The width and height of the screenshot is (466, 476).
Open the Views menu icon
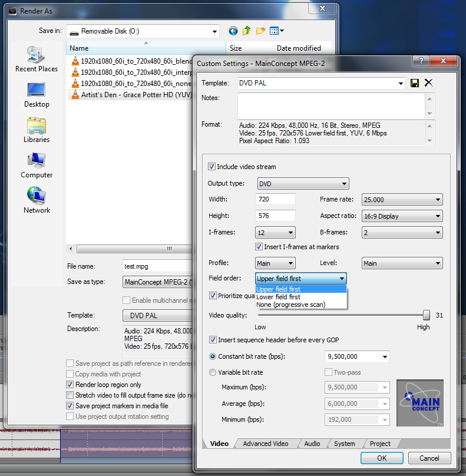click(x=277, y=31)
